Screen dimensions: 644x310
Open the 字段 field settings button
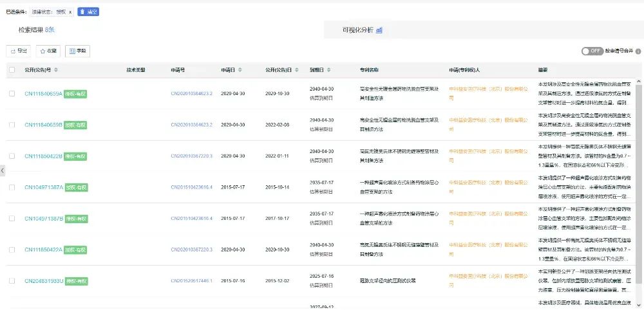[x=79, y=51]
